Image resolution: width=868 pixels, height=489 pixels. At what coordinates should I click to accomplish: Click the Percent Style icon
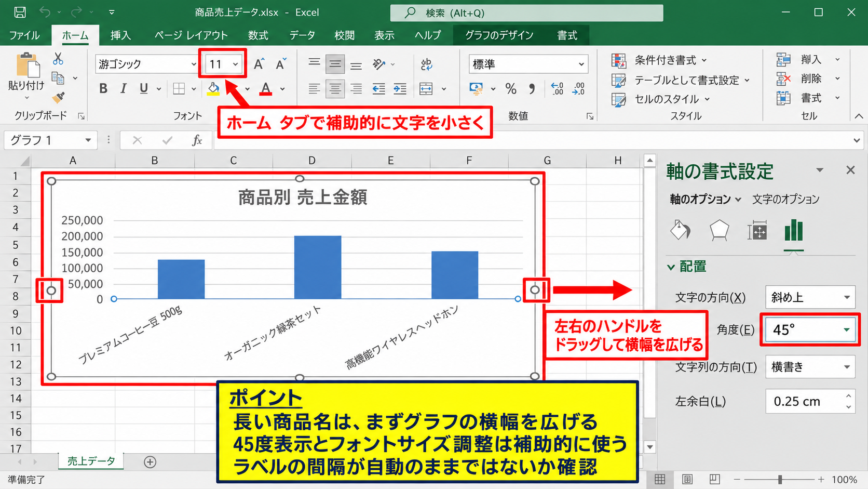511,89
